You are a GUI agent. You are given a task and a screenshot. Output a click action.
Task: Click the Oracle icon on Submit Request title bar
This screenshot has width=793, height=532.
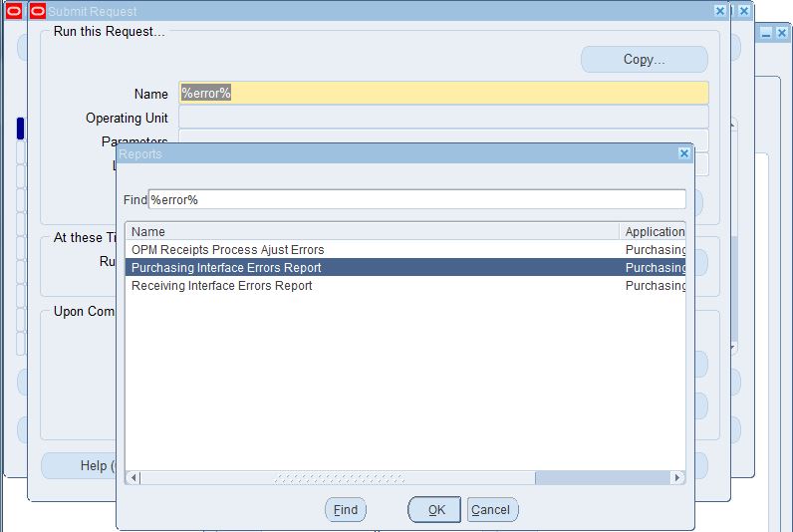[x=38, y=11]
